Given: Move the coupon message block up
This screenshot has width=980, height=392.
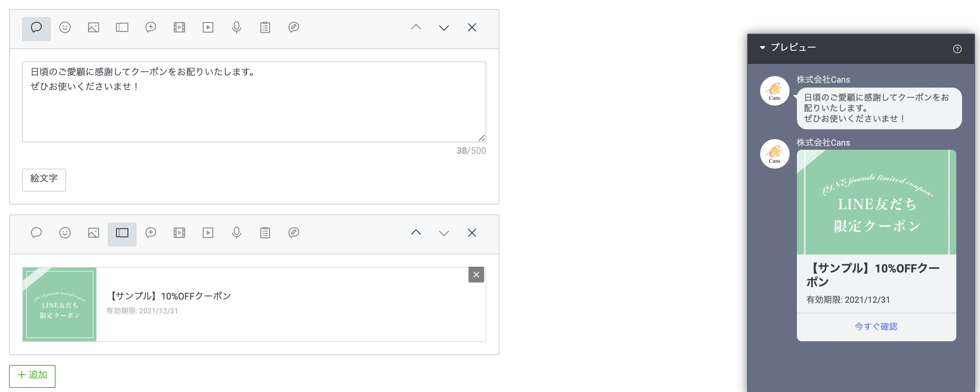Looking at the screenshot, I should coord(416,233).
